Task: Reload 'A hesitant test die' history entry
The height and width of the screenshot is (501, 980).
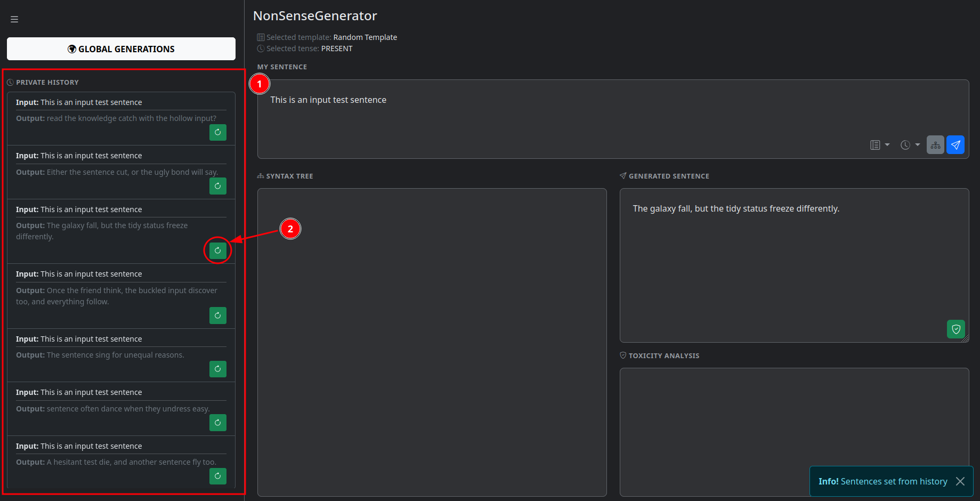Action: point(217,476)
